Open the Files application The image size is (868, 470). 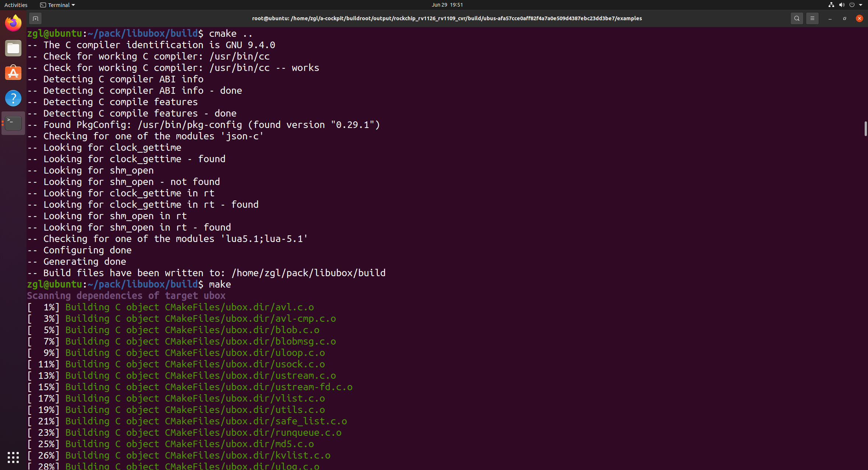[x=13, y=48]
